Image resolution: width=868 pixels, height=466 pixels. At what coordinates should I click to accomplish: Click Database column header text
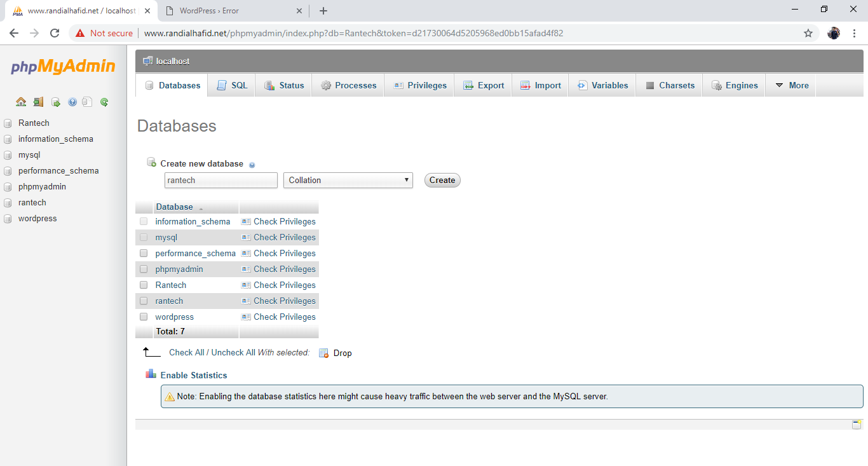pyautogui.click(x=174, y=207)
